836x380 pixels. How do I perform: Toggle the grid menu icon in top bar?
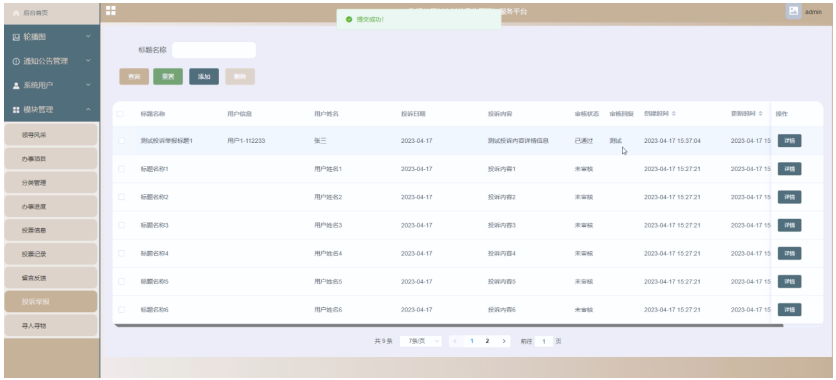(x=110, y=11)
